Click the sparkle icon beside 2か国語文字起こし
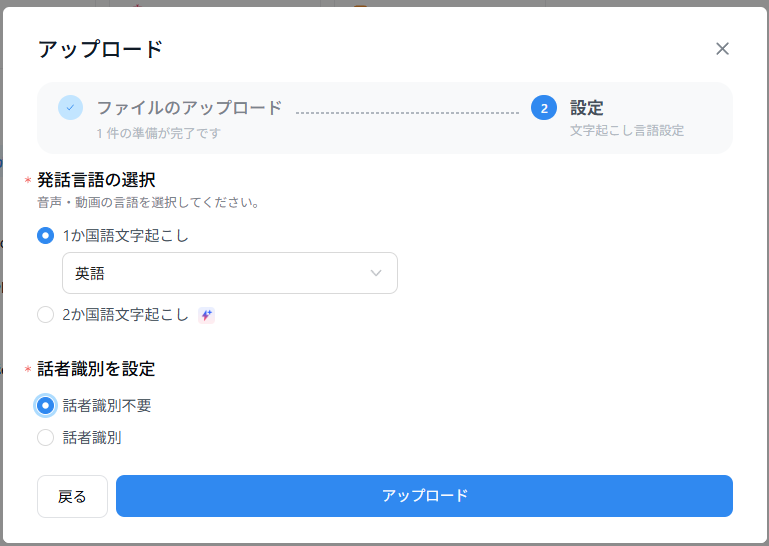The width and height of the screenshot is (769, 546). coord(206,315)
